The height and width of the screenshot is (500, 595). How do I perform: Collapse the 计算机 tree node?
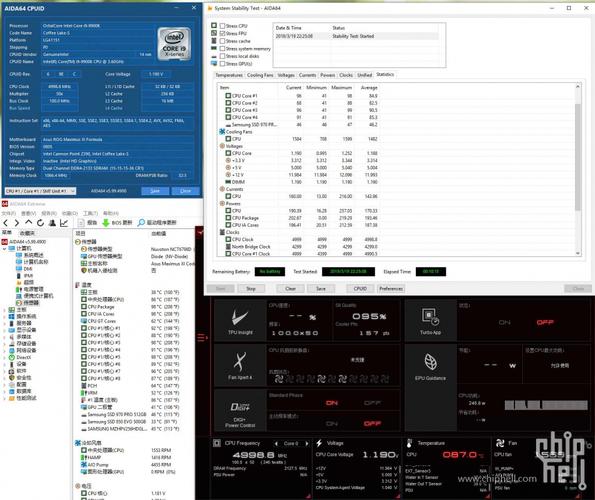pyautogui.click(x=5, y=248)
